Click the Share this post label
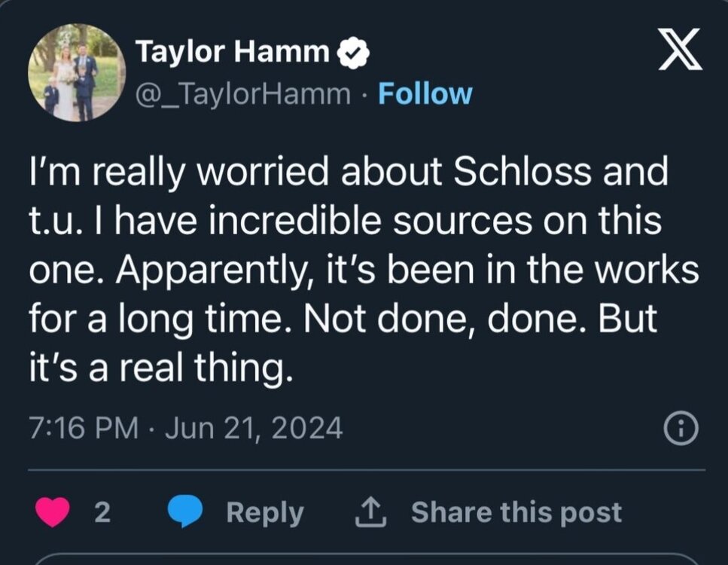The image size is (728, 565). point(516,512)
